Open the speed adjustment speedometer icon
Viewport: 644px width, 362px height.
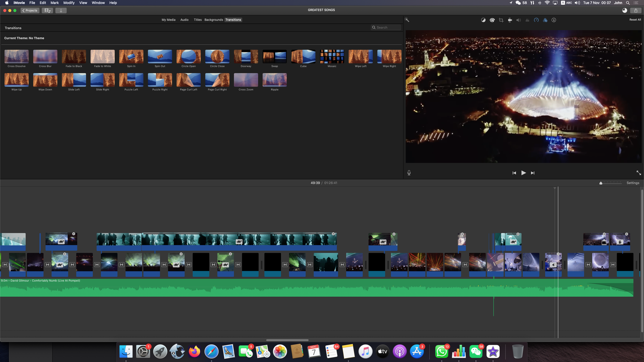[536, 20]
